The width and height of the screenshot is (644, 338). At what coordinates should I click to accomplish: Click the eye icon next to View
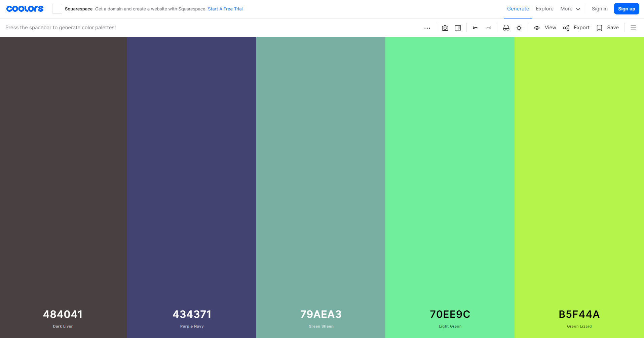[x=537, y=28]
